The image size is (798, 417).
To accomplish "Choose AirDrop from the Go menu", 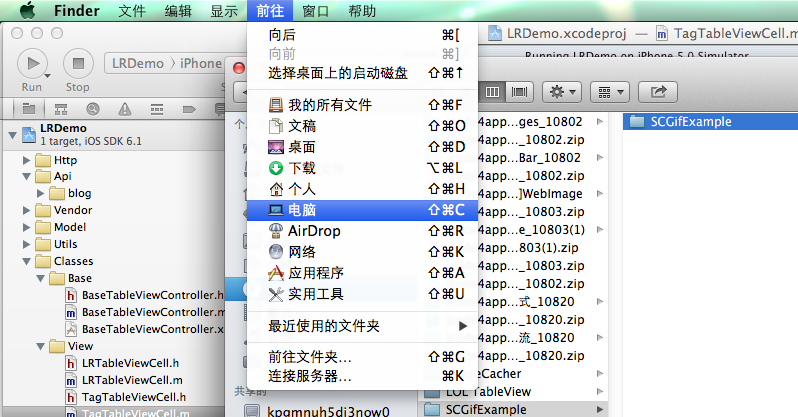I will click(362, 231).
